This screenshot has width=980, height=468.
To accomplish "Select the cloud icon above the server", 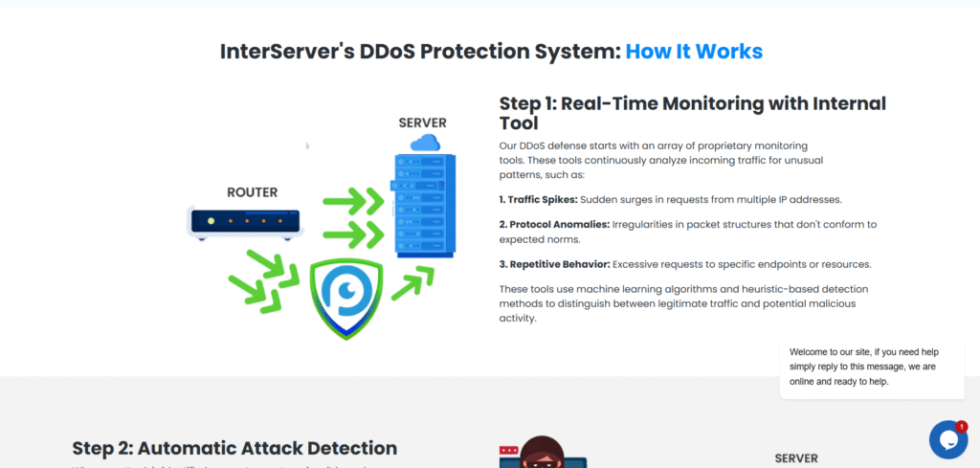I will point(424,143).
